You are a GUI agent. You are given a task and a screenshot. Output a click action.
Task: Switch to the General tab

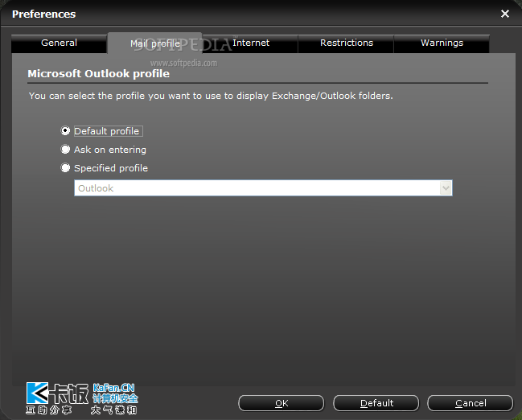tap(59, 43)
